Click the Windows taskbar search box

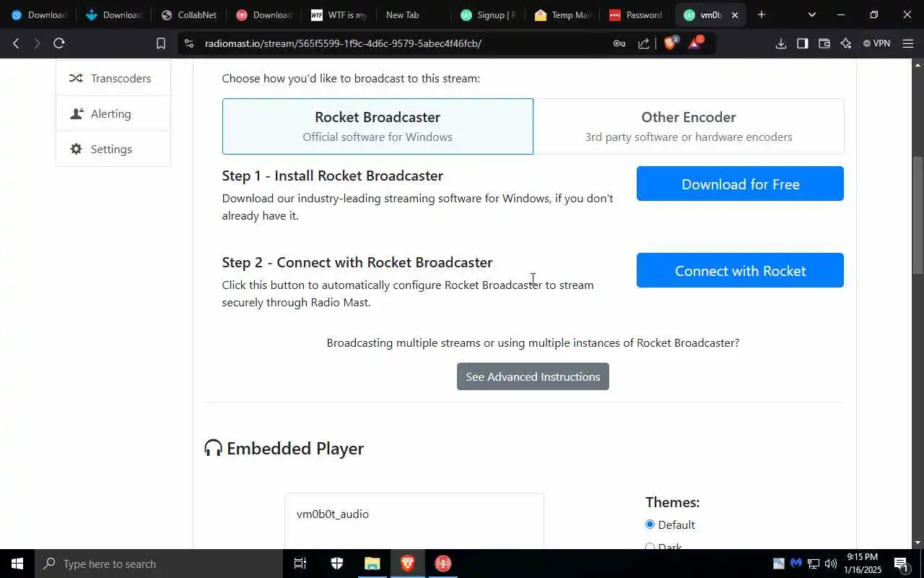[159, 564]
